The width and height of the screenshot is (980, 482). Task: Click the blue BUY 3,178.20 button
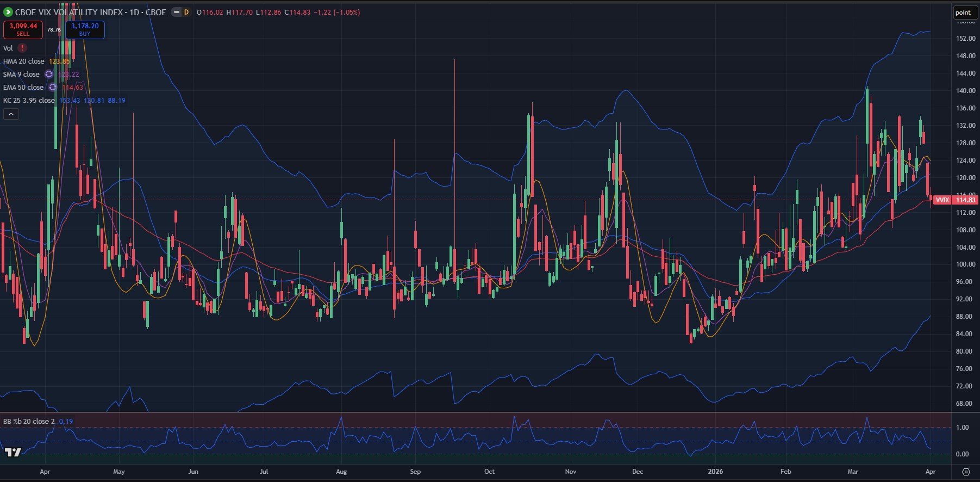pyautogui.click(x=85, y=29)
